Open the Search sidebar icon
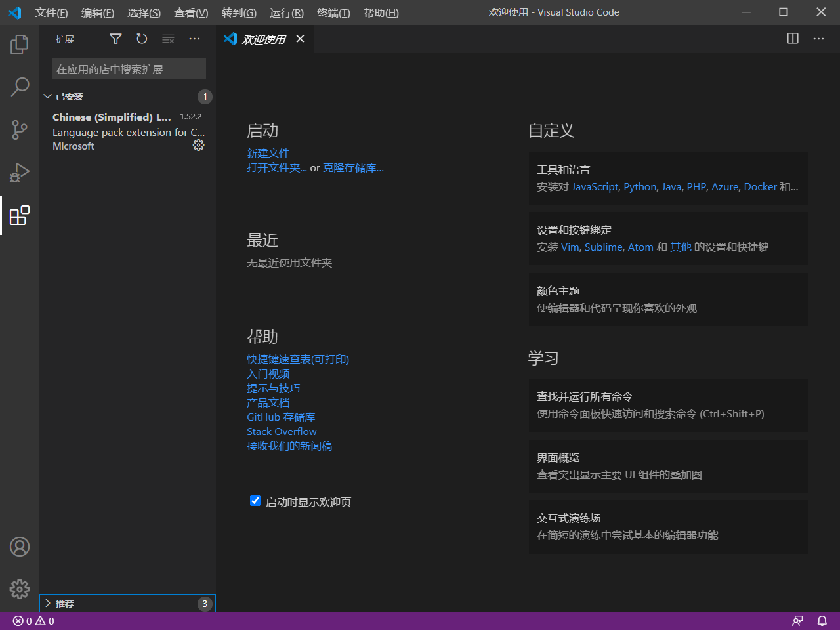Viewport: 840px width, 630px height. coord(19,87)
